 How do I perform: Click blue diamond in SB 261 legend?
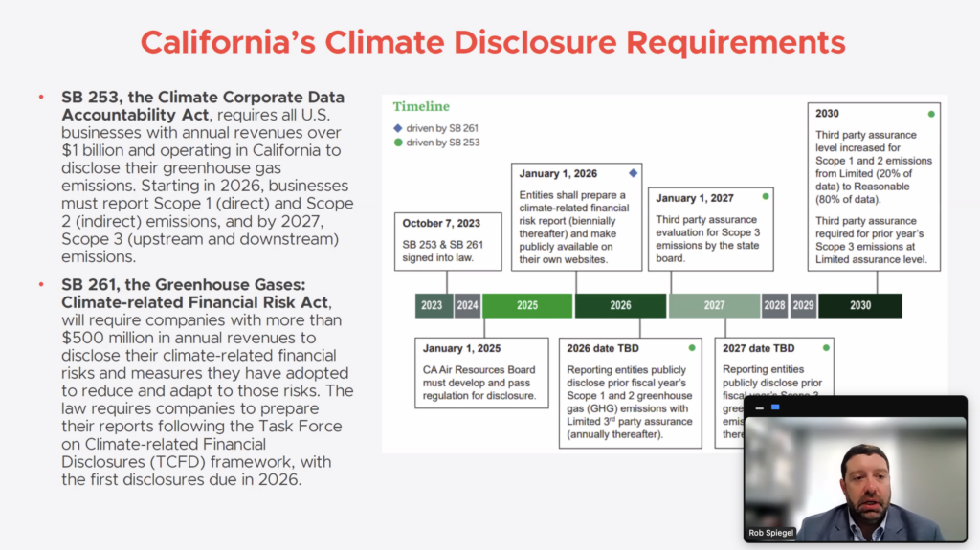[398, 128]
